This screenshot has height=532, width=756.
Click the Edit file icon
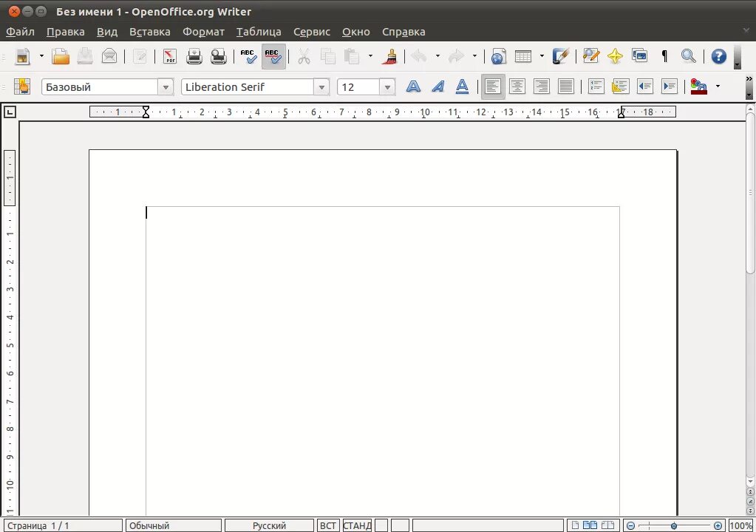click(x=140, y=56)
